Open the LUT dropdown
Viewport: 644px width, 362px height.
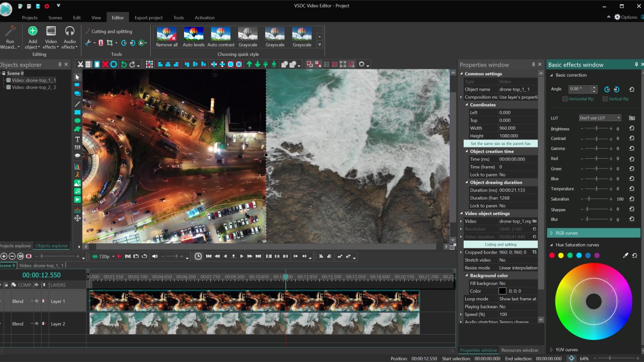pos(600,118)
